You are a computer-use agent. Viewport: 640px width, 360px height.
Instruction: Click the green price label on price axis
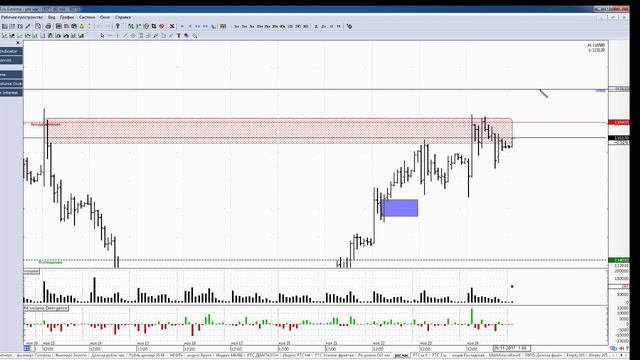pyautogui.click(x=619, y=260)
